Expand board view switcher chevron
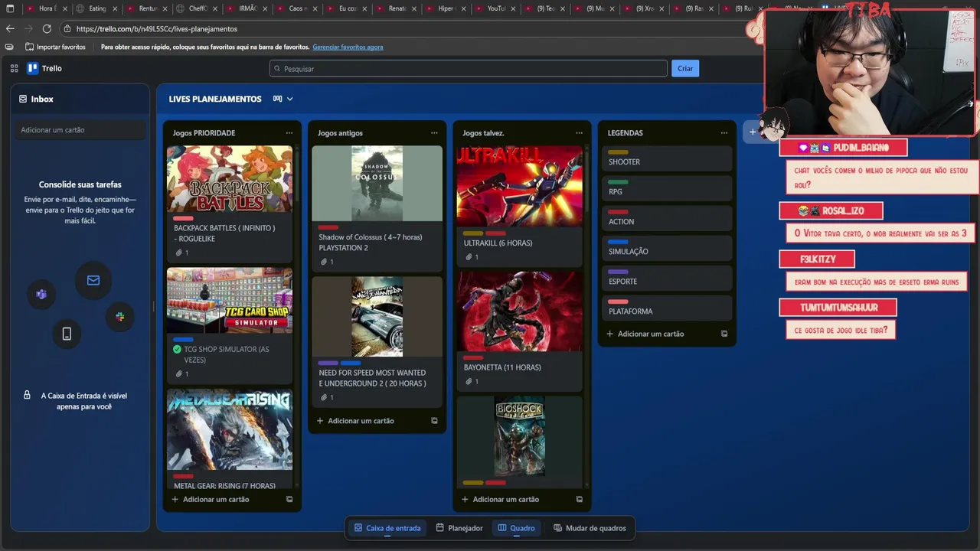This screenshot has width=980, height=551. 289,99
